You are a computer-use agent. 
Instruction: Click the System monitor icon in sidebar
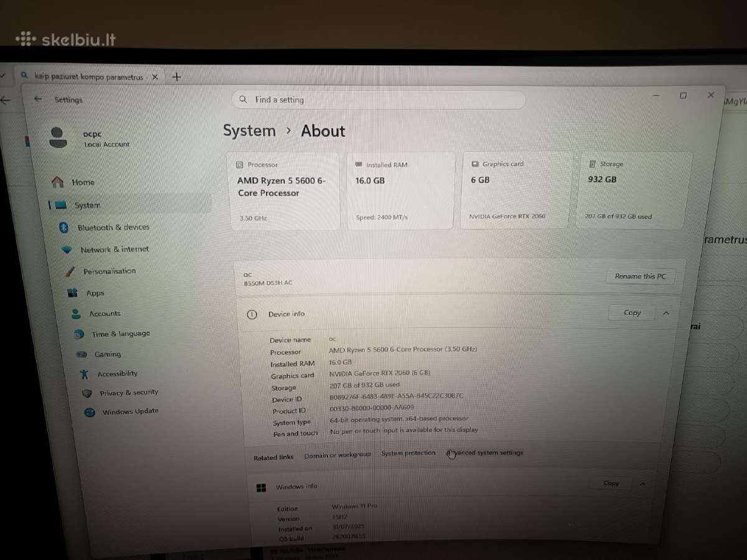pyautogui.click(x=60, y=205)
